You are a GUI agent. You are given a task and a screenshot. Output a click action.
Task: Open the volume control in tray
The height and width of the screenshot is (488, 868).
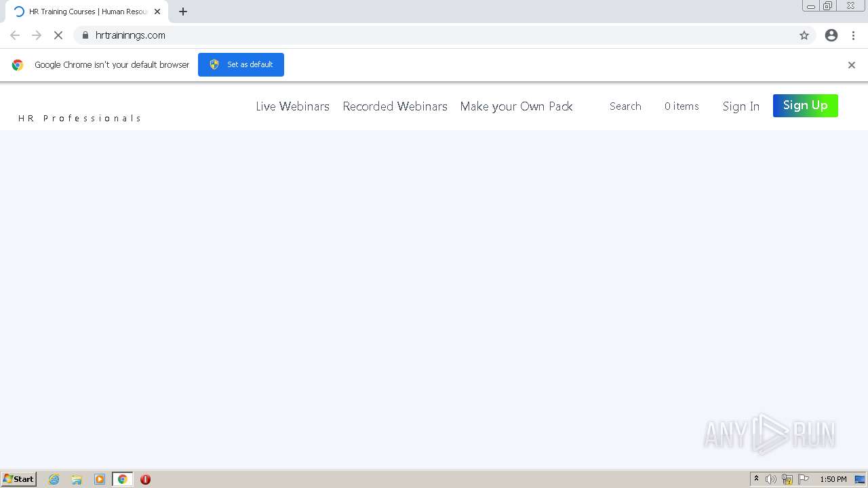click(771, 479)
